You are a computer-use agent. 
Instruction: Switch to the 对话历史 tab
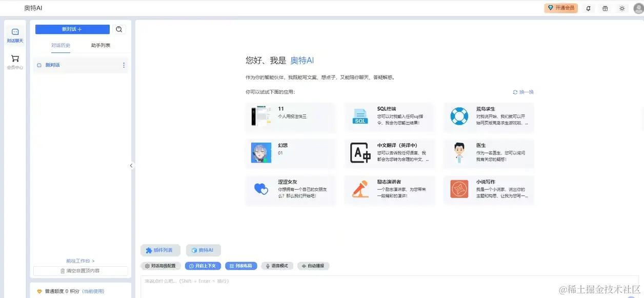click(x=61, y=45)
